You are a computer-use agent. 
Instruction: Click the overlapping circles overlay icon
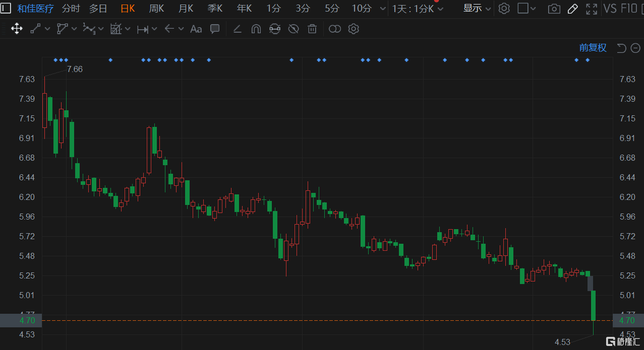[335, 29]
